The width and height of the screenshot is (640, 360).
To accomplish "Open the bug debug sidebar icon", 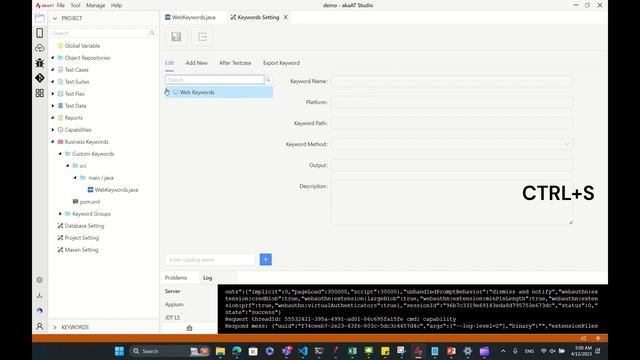I will [40, 63].
